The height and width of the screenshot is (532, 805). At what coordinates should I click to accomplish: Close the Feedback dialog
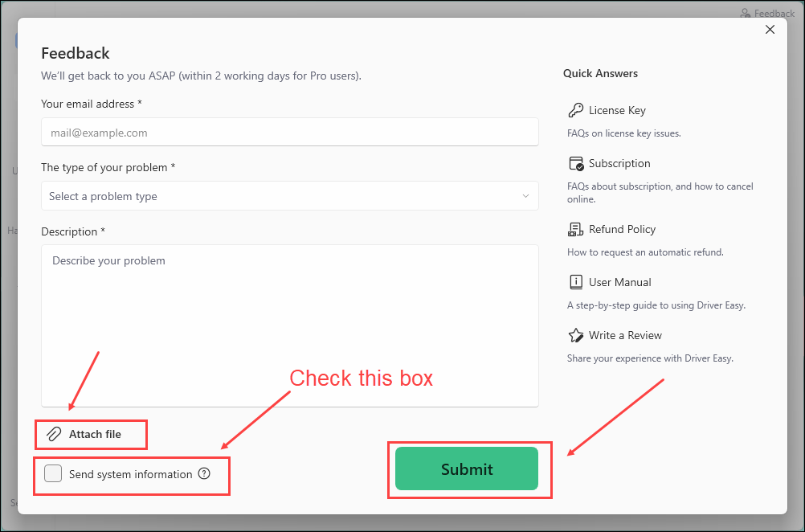tap(770, 30)
